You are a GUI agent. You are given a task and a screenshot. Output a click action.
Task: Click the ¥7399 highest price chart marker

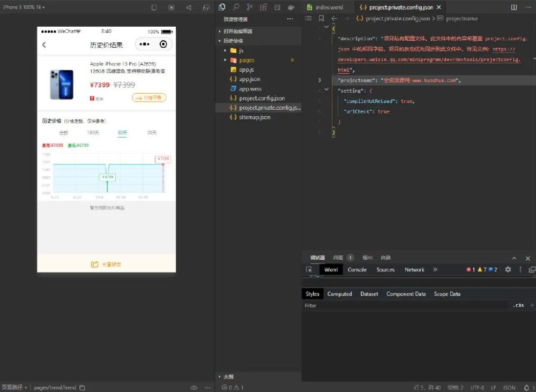pos(163,159)
